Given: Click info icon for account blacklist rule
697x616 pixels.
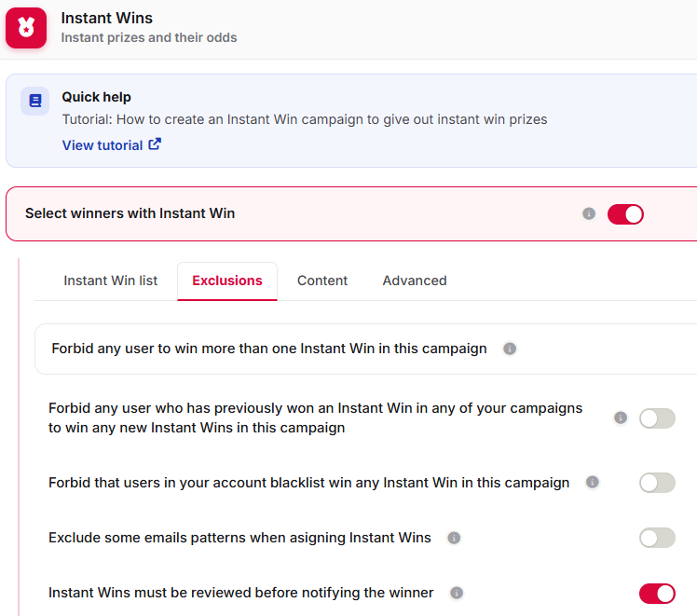Looking at the screenshot, I should pyautogui.click(x=592, y=482).
